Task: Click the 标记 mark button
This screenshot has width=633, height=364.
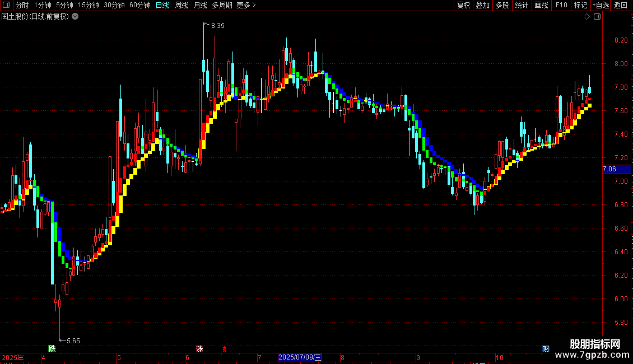Action: click(580, 5)
